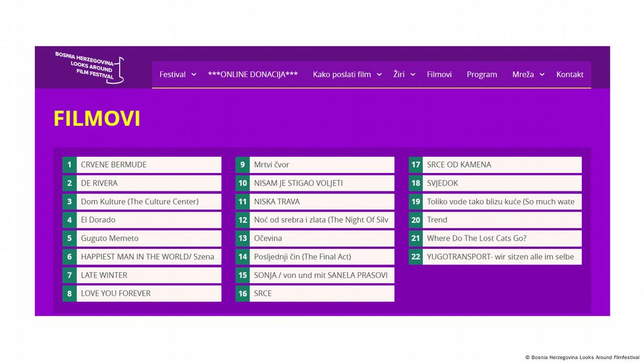
Task: Click number badge 1 beside CRVENE BERMUDE
Action: [x=70, y=165]
